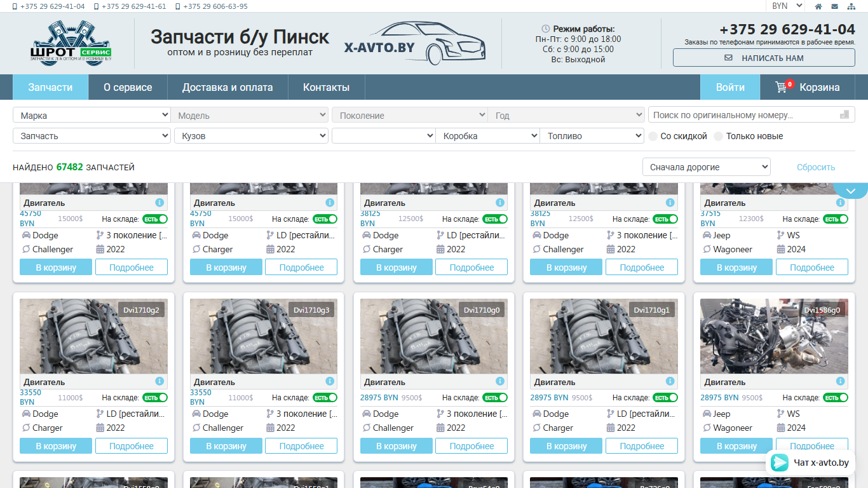868x488 pixels.
Task: Click info icon on 45750 BYN Challenger card
Action: point(159,203)
